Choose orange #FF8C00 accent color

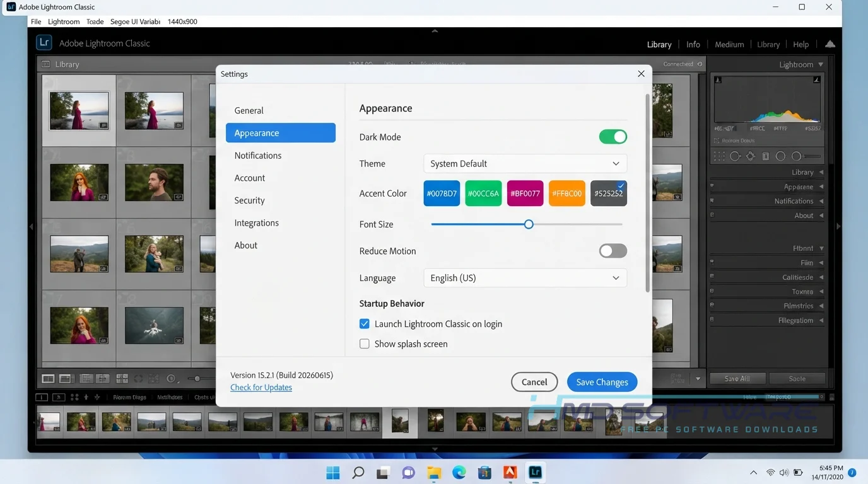pos(567,193)
